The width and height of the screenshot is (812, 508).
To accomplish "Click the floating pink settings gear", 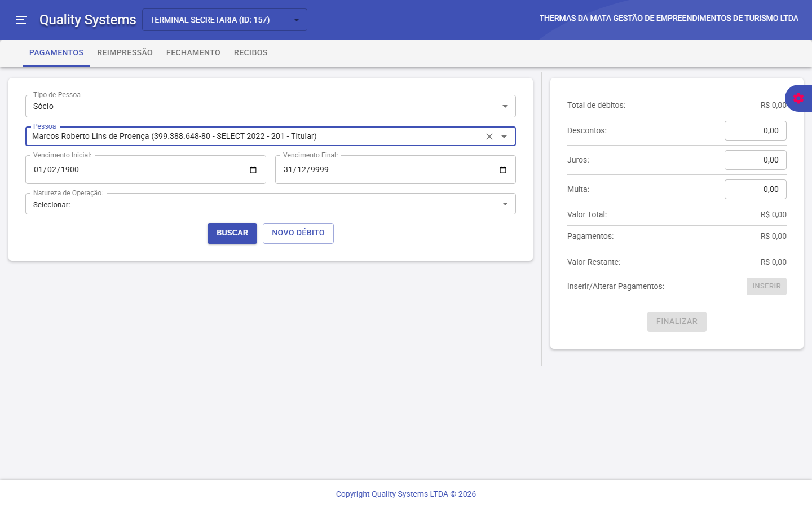I will (798, 98).
